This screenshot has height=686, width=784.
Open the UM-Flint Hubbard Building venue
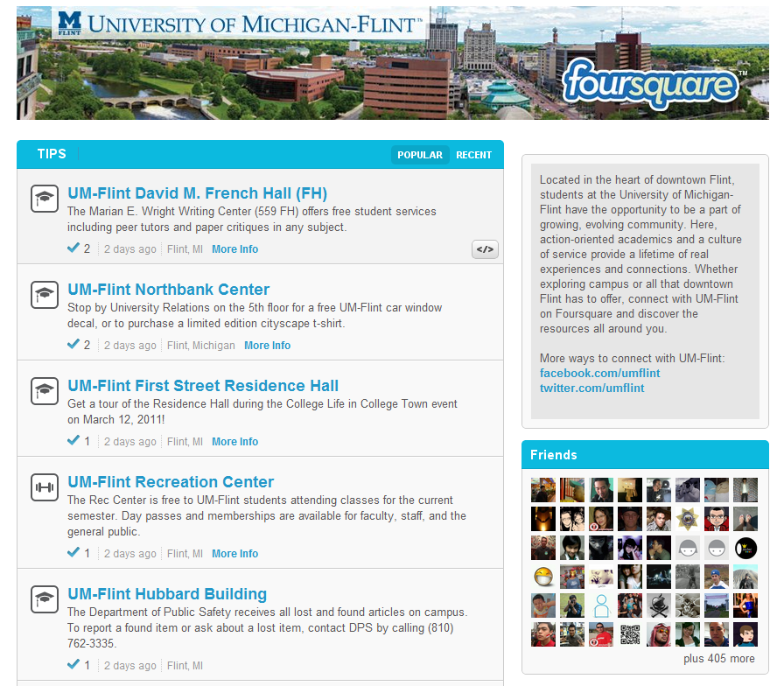[x=167, y=593]
